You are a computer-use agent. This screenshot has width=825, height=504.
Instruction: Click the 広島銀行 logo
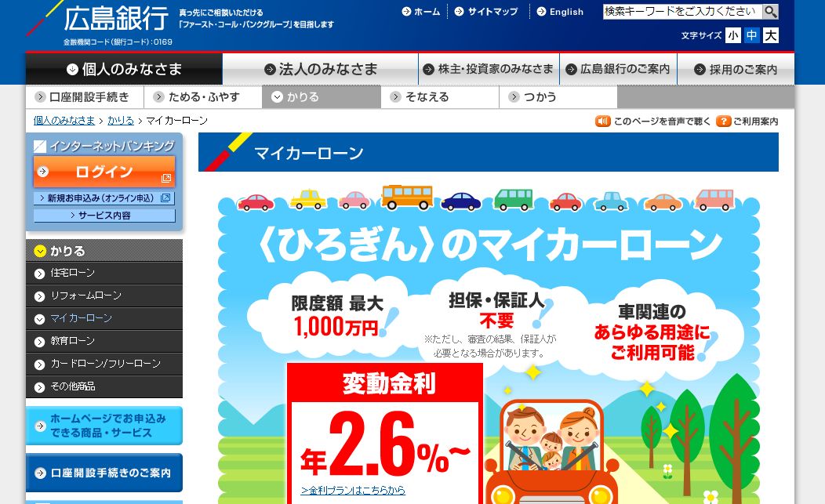116,18
